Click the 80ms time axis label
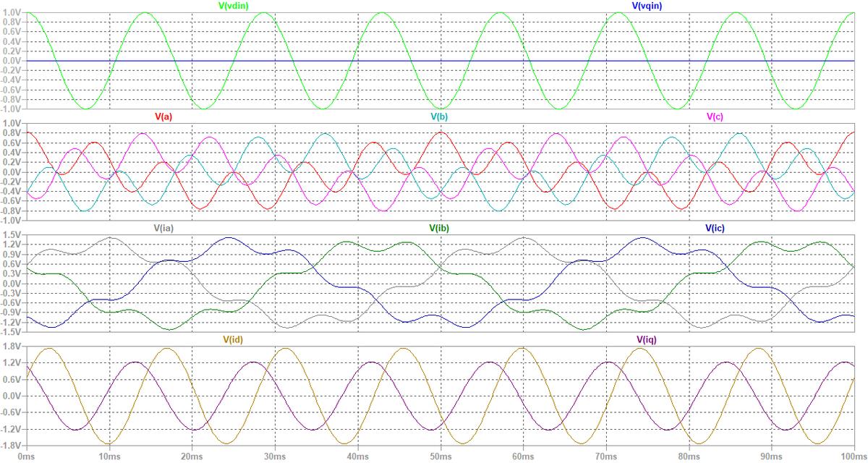The height and width of the screenshot is (463, 868). point(689,457)
